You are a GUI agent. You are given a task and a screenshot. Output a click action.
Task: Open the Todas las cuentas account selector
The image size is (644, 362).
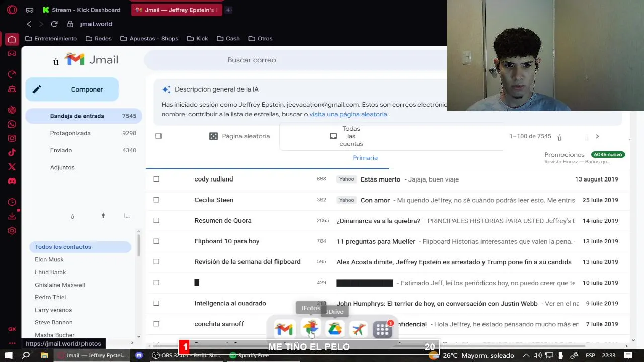(x=391, y=136)
